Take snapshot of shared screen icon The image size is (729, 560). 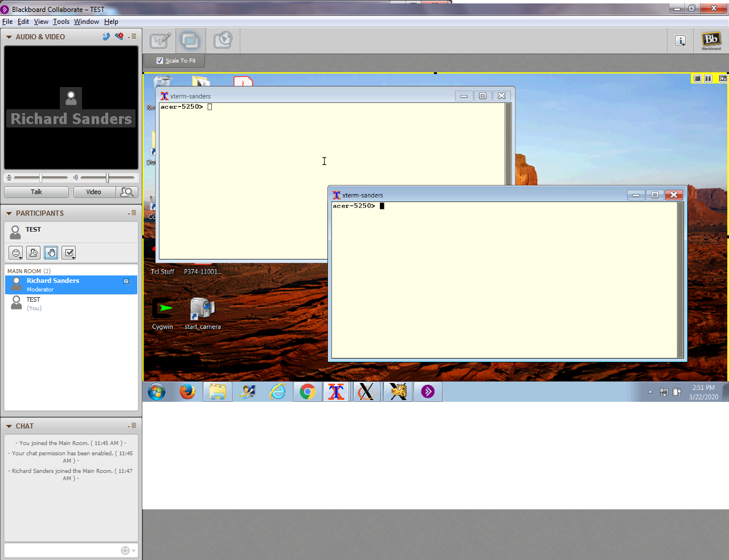click(723, 79)
